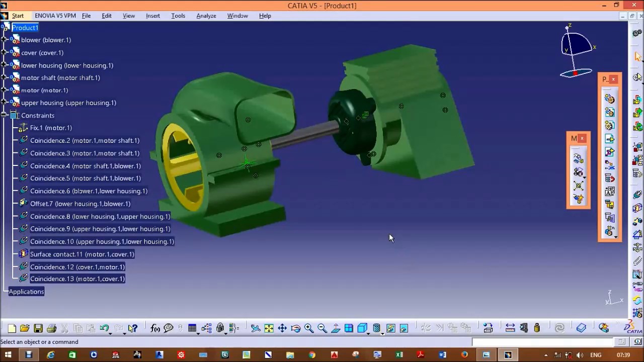Close the P floating toolbar
Viewport: 644px width, 362px height.
[x=613, y=79]
